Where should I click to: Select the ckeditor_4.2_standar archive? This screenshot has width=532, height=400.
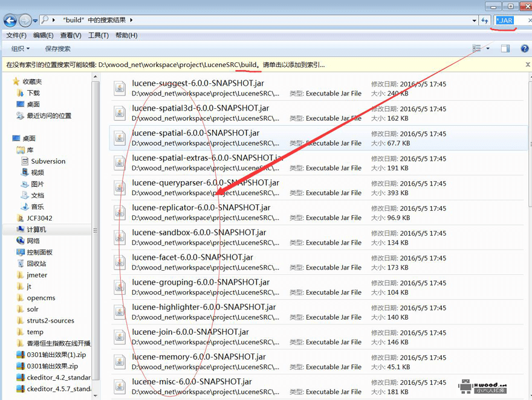pos(53,378)
